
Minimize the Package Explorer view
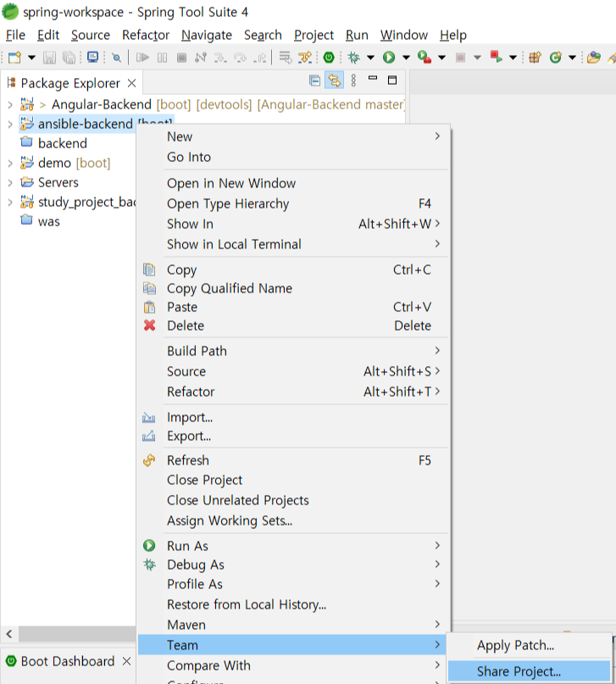(373, 79)
